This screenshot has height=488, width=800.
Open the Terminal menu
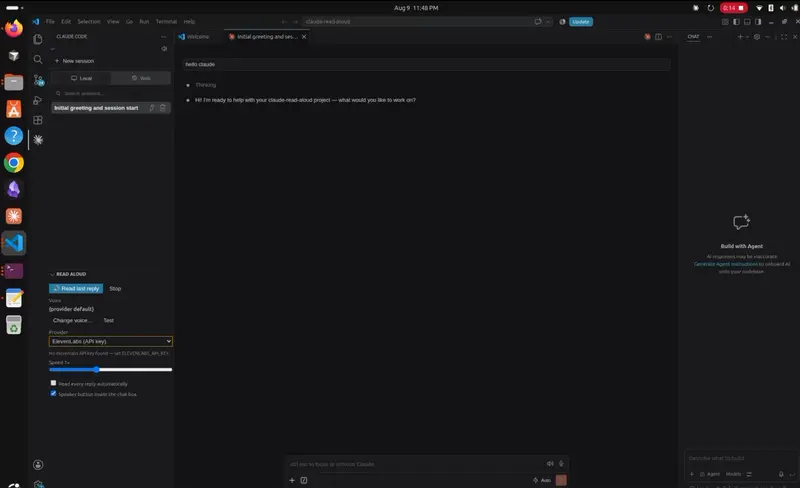tap(166, 22)
